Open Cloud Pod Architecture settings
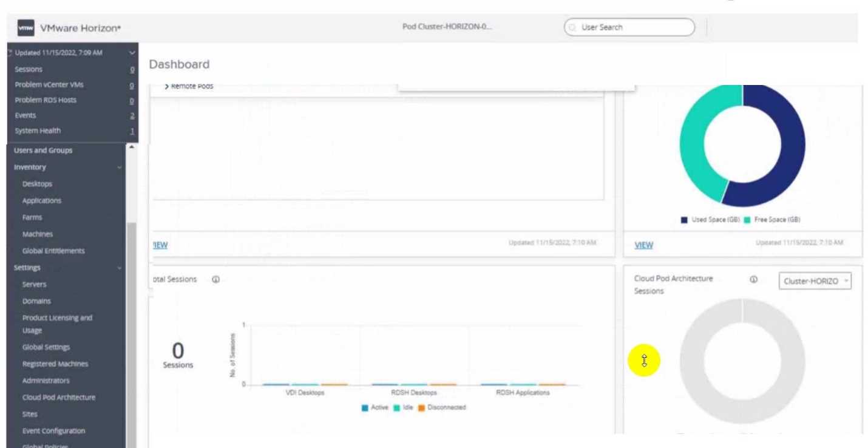Image resolution: width=868 pixels, height=448 pixels. 59,398
